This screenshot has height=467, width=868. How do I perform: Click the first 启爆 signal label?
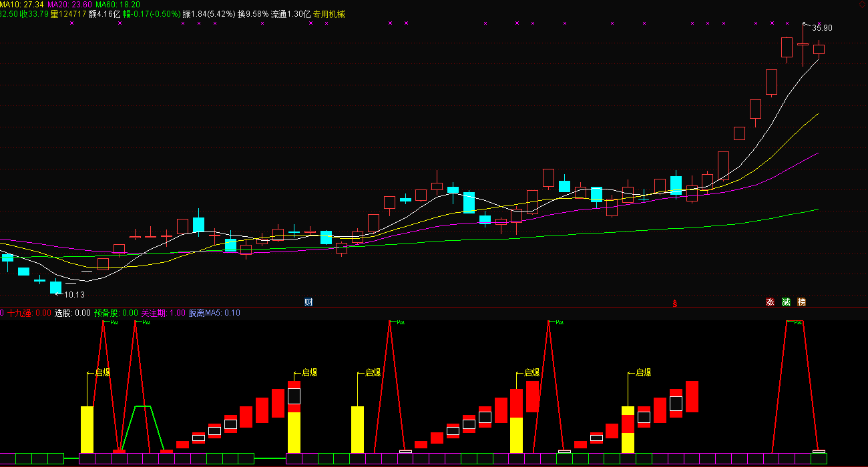click(103, 372)
